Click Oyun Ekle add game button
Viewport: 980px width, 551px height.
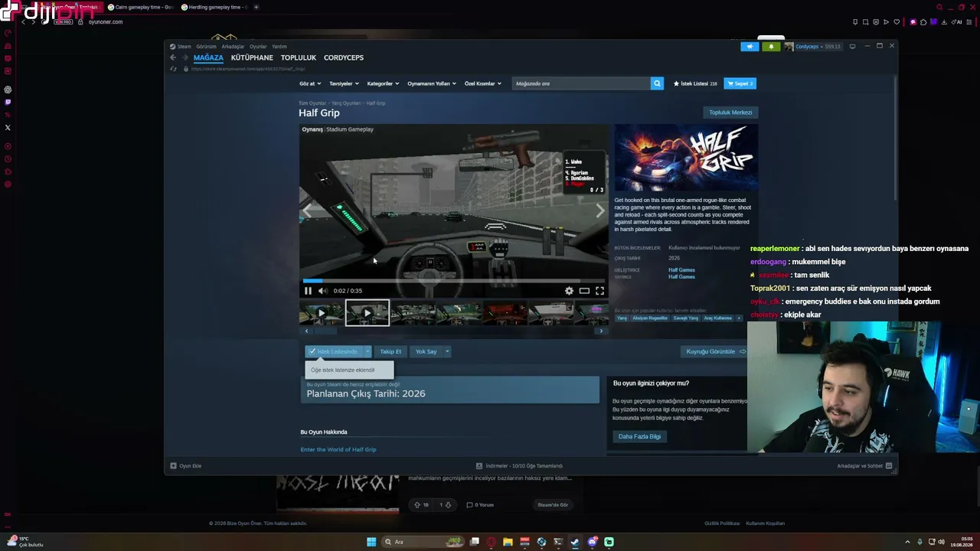click(x=186, y=466)
